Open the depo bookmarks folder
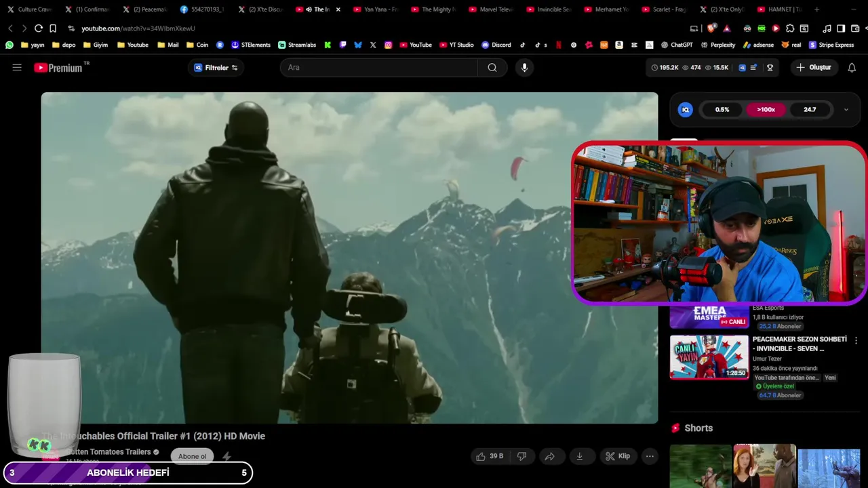Viewport: 868px width, 488px height. tap(63, 45)
